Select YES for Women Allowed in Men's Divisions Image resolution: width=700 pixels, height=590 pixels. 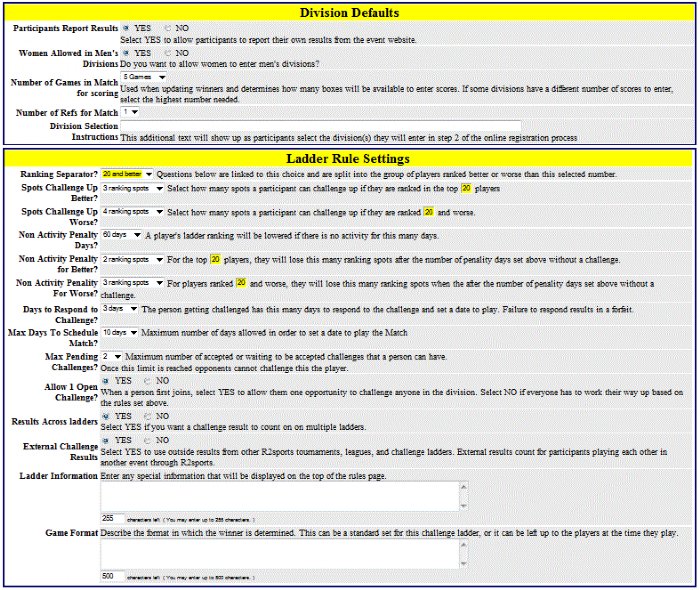[x=126, y=52]
